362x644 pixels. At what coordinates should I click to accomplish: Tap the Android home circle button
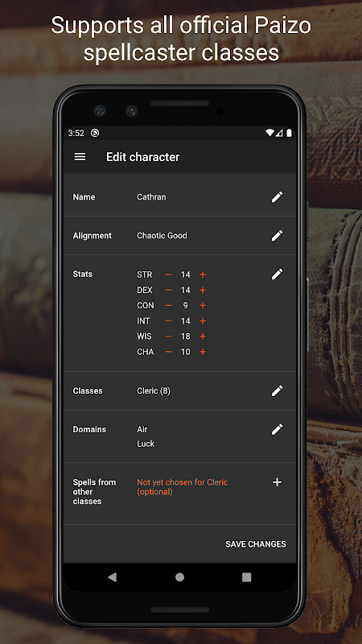(x=179, y=577)
